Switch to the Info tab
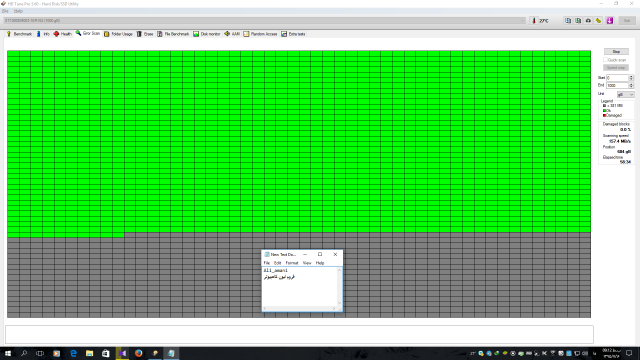The height and width of the screenshot is (360, 640). (43, 34)
